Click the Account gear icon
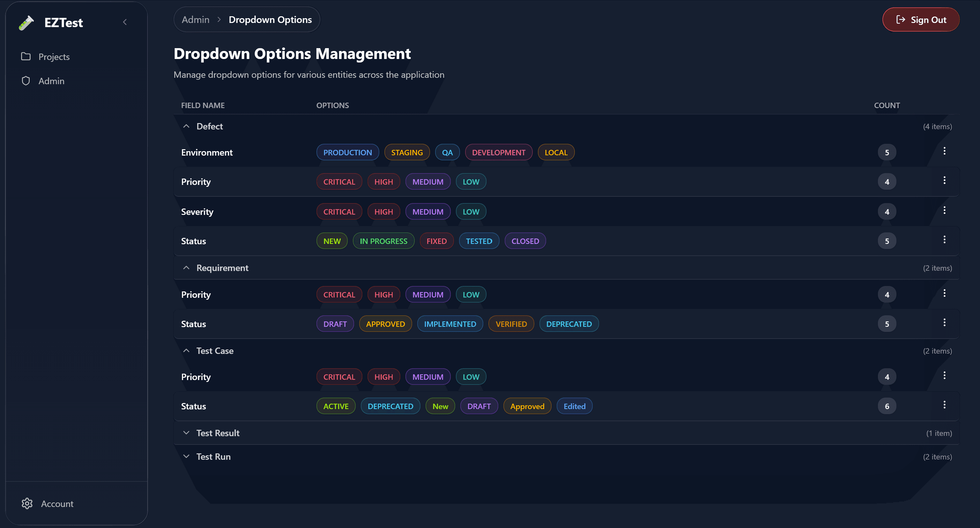Viewport: 980px width, 528px height. (x=27, y=503)
